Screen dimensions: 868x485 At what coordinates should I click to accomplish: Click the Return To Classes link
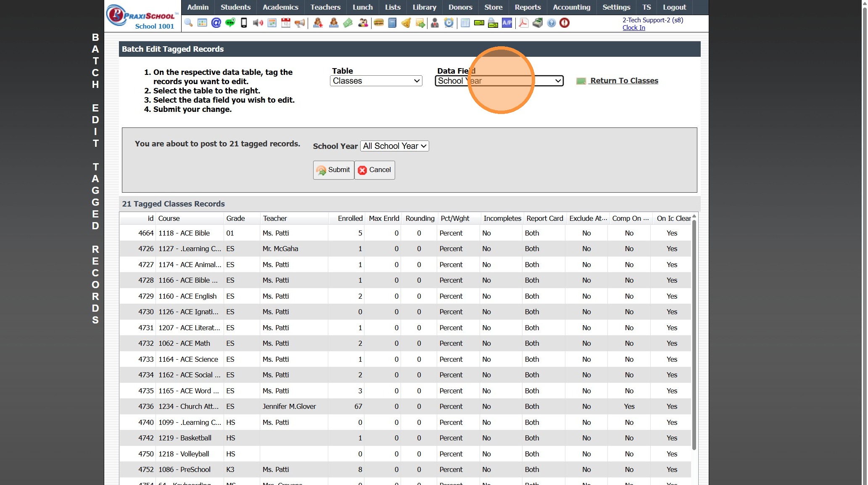pyautogui.click(x=624, y=81)
